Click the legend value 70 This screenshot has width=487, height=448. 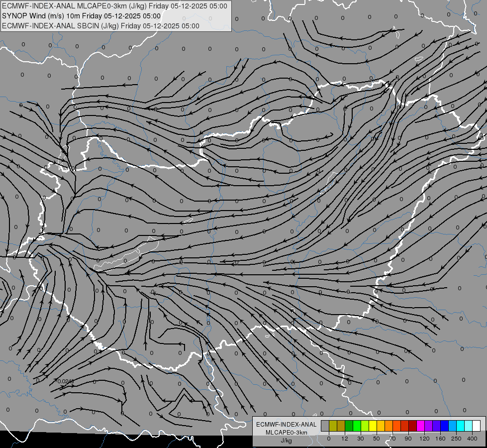coord(392,439)
